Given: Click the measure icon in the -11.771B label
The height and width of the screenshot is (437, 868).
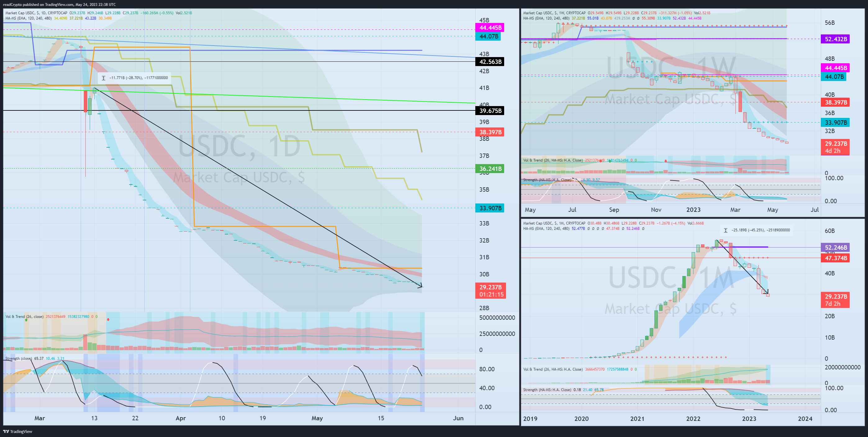Looking at the screenshot, I should pyautogui.click(x=103, y=78).
